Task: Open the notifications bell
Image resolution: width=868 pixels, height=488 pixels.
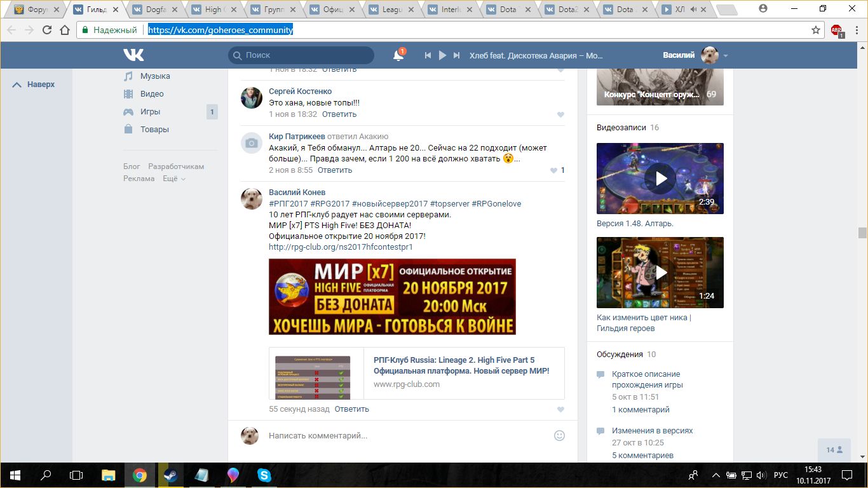Action: [398, 56]
